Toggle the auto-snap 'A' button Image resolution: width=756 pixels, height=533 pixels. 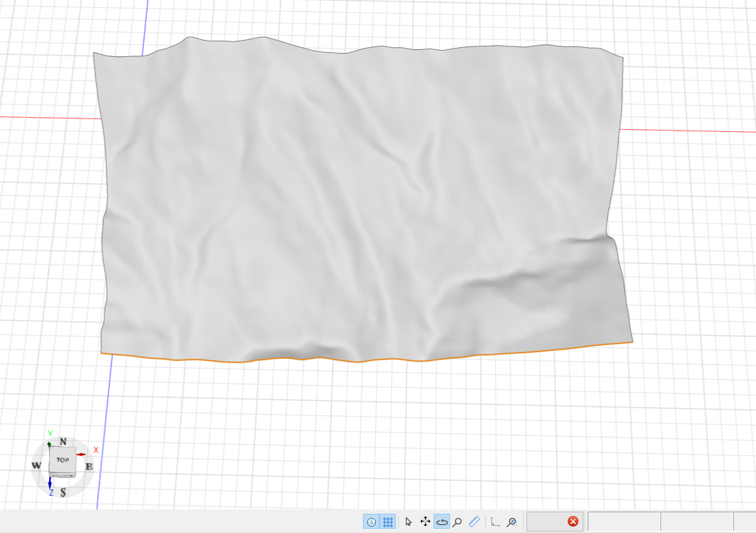click(x=372, y=522)
